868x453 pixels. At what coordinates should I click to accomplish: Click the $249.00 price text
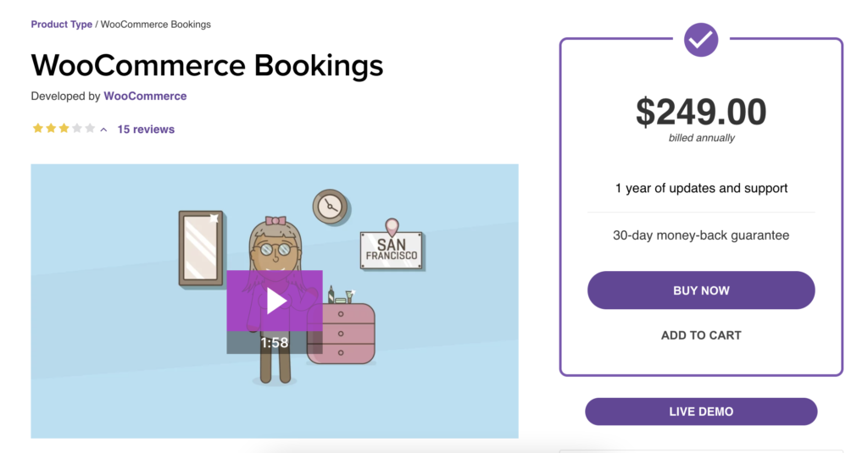coord(701,112)
